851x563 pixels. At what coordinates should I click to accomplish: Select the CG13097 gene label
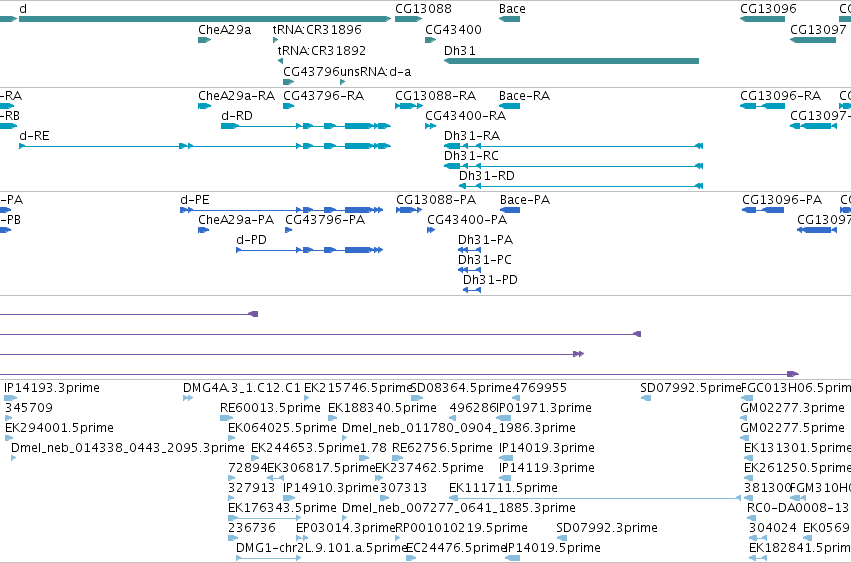click(818, 30)
